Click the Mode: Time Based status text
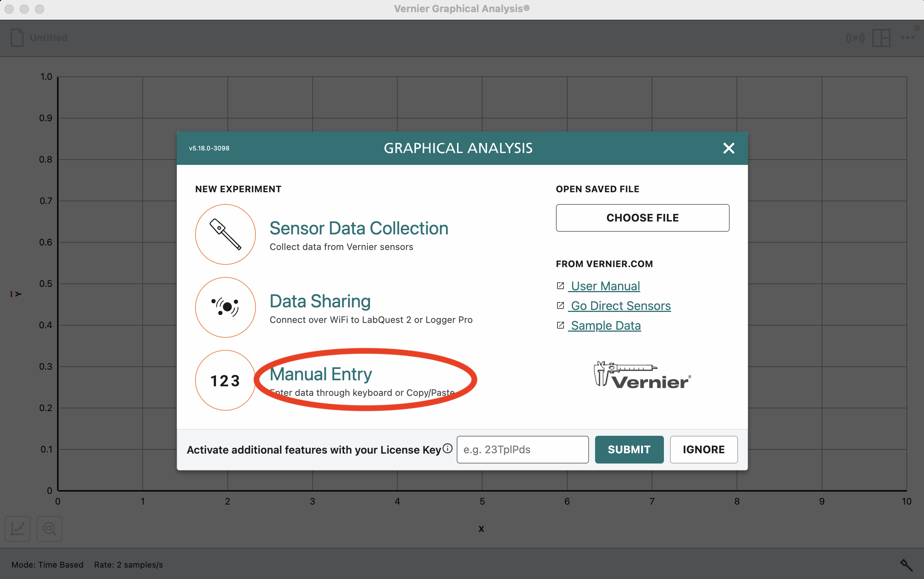Viewport: 924px width, 579px height. click(48, 565)
